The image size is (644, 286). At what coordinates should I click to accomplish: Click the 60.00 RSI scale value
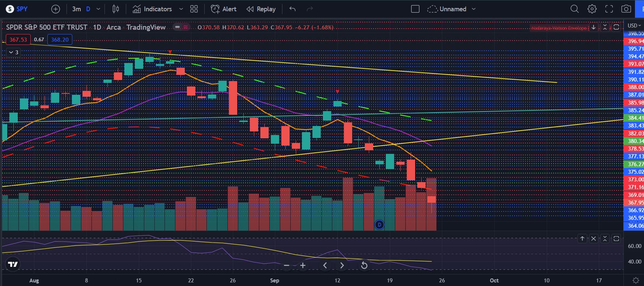pos(635,246)
